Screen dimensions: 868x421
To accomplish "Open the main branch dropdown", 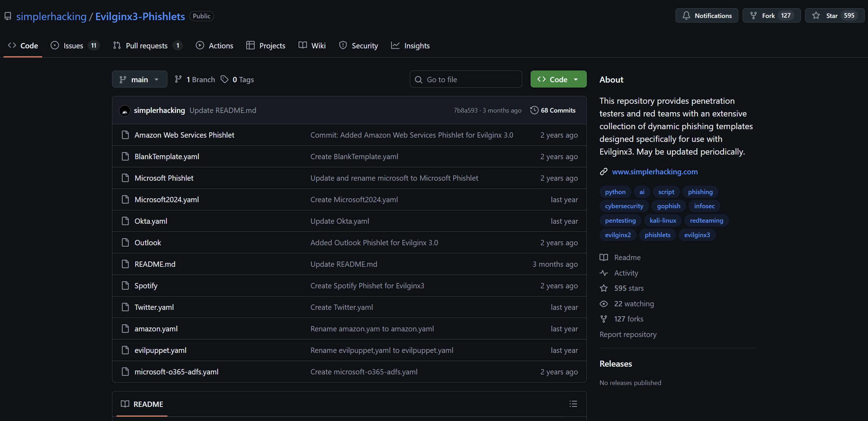I will point(140,79).
